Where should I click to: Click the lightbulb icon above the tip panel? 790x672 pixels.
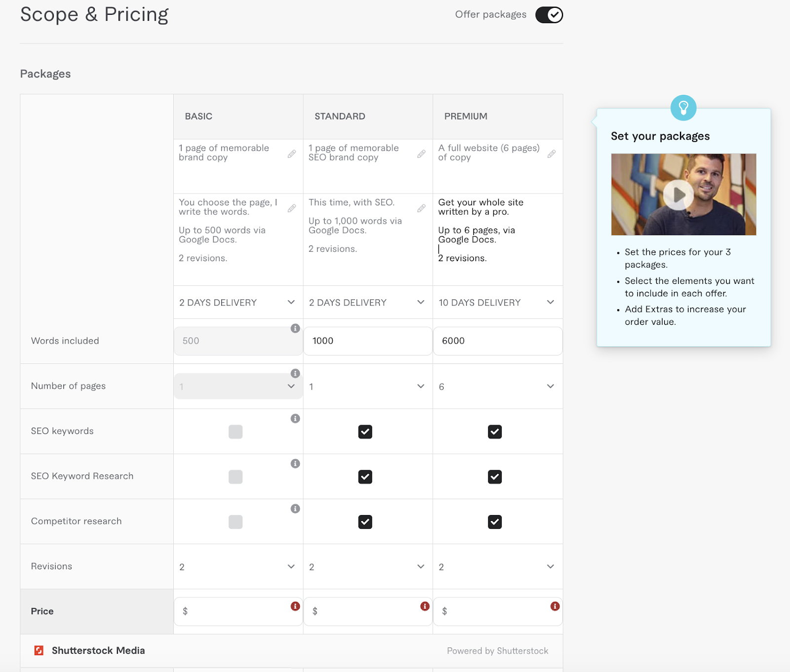(683, 108)
